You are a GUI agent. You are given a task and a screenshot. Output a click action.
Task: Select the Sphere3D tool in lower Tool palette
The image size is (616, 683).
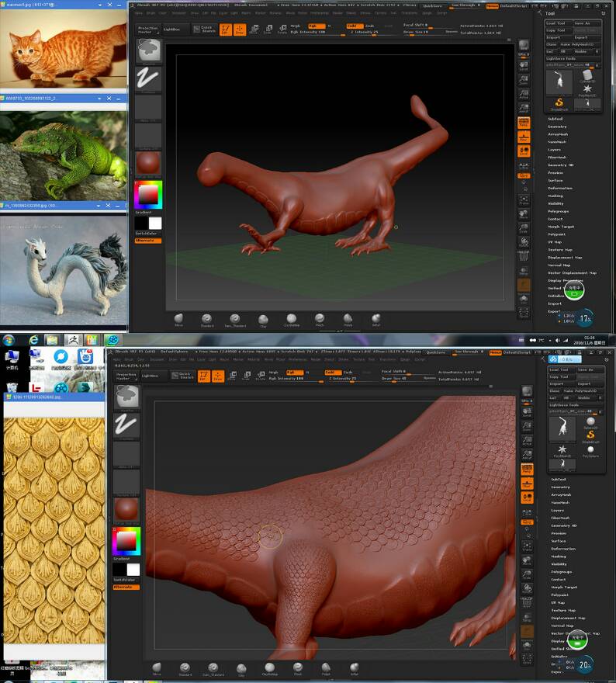(x=590, y=422)
